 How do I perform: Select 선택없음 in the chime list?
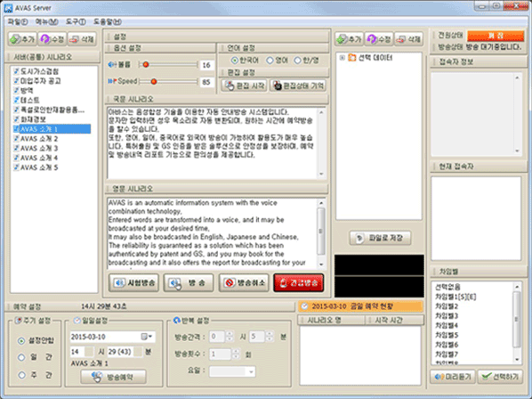click(x=447, y=287)
